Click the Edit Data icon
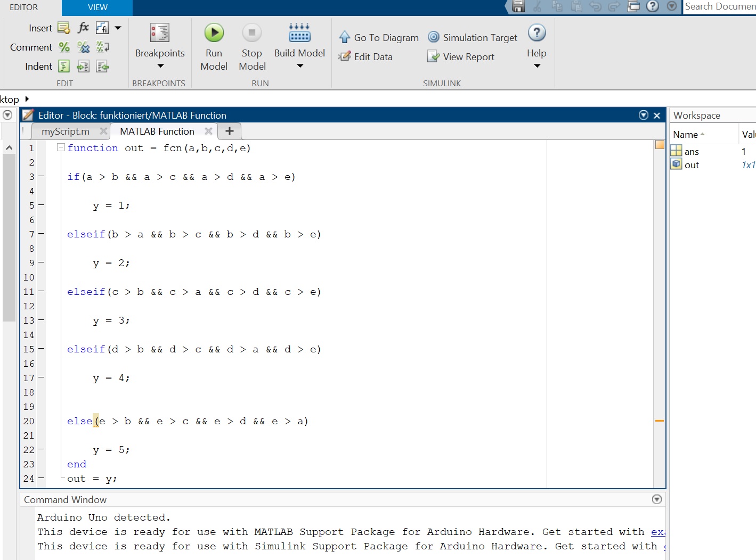 [345, 56]
